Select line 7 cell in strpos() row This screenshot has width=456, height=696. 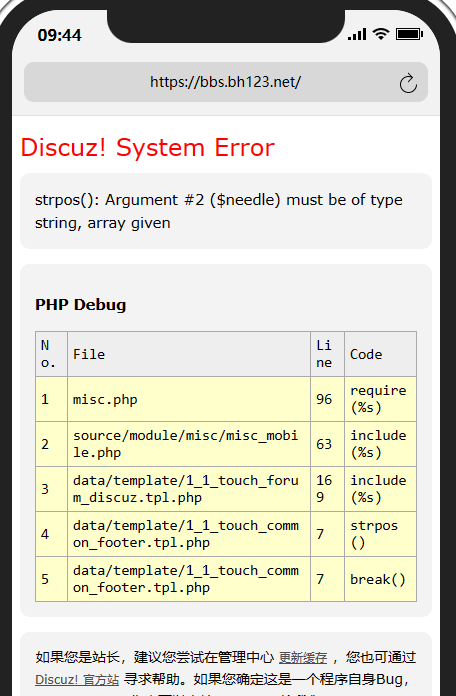(x=328, y=534)
